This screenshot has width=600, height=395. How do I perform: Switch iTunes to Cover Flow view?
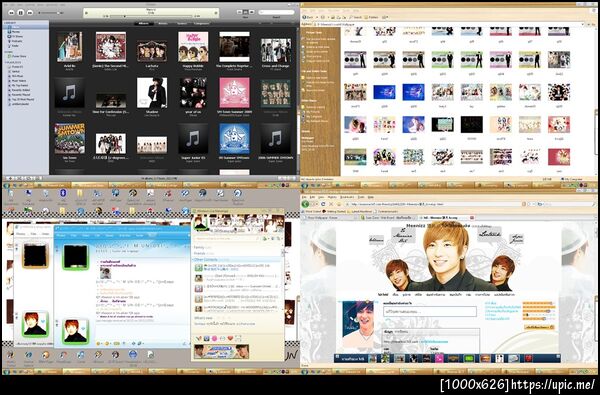[x=252, y=12]
